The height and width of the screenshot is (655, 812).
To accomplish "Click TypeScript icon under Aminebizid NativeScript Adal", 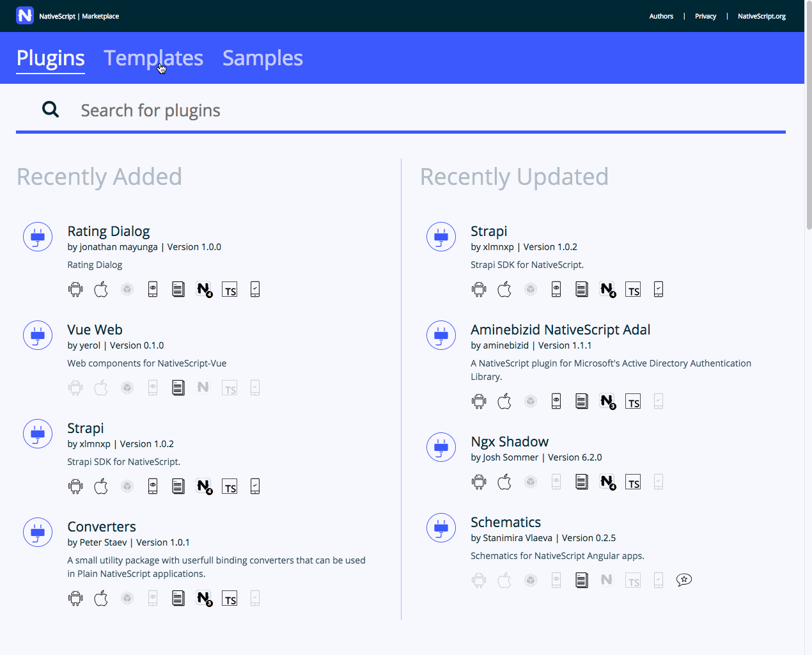I will [x=633, y=402].
